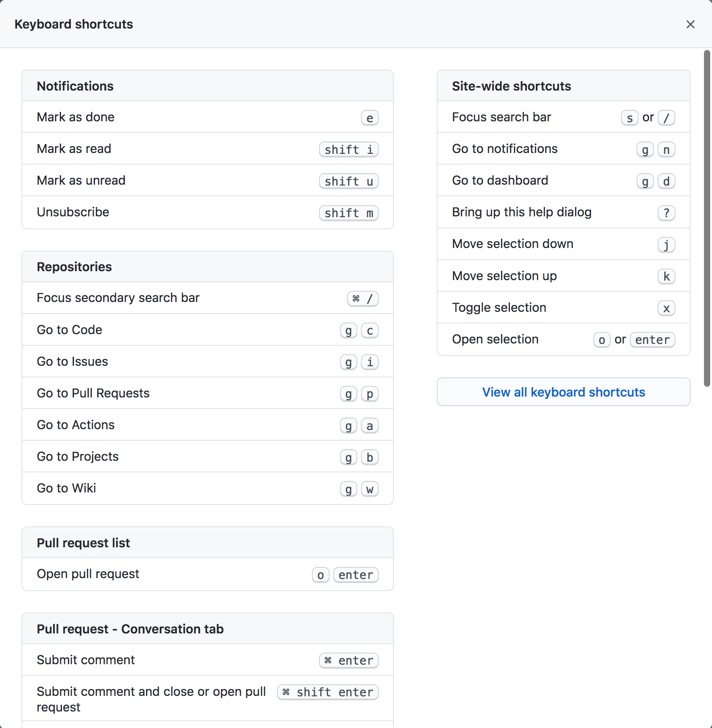Click the 'Submit comment' shortcut label

pyautogui.click(x=86, y=660)
